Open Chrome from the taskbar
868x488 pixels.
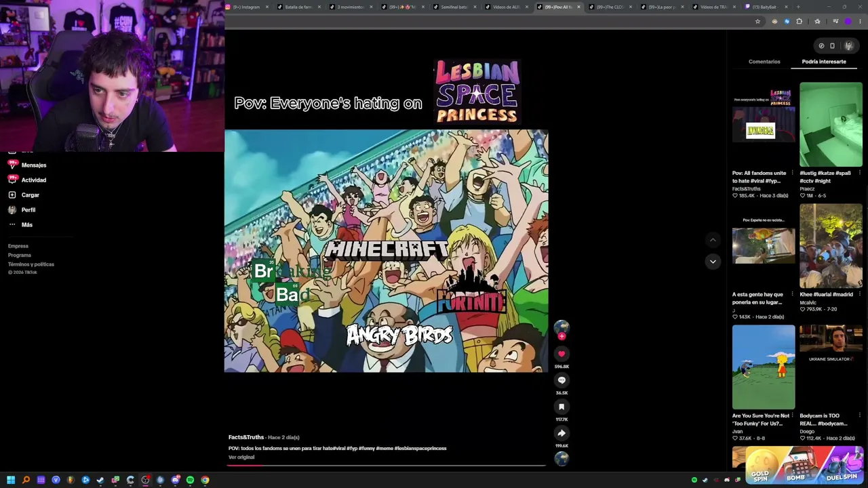coord(205,481)
